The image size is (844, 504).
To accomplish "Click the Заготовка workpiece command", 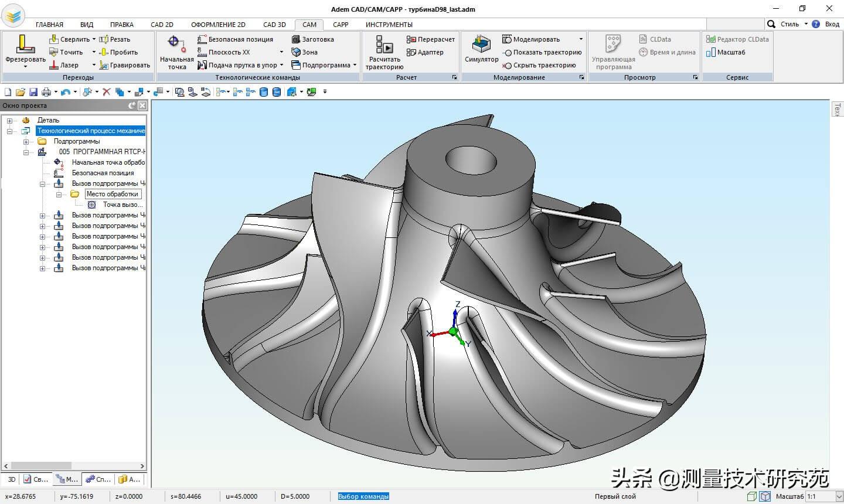I will click(x=313, y=39).
